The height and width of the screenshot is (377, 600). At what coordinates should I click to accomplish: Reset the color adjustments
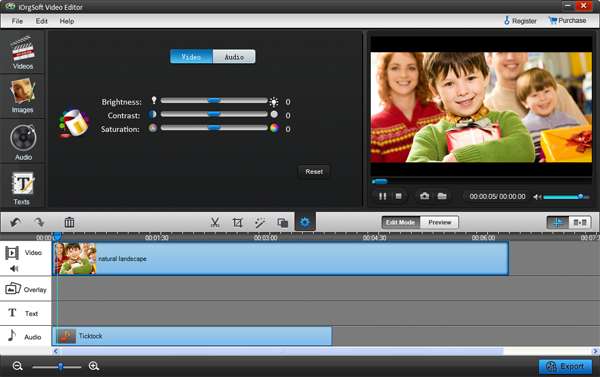point(314,172)
